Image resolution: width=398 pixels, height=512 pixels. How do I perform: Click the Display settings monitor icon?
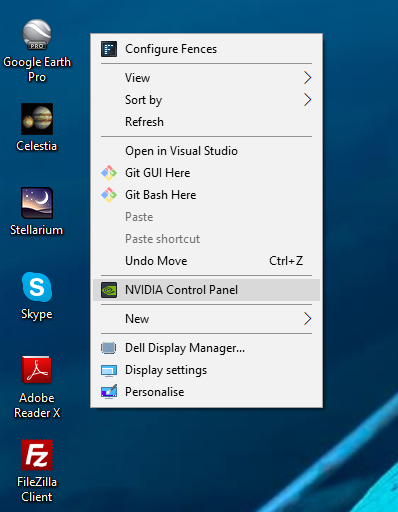[109, 370]
